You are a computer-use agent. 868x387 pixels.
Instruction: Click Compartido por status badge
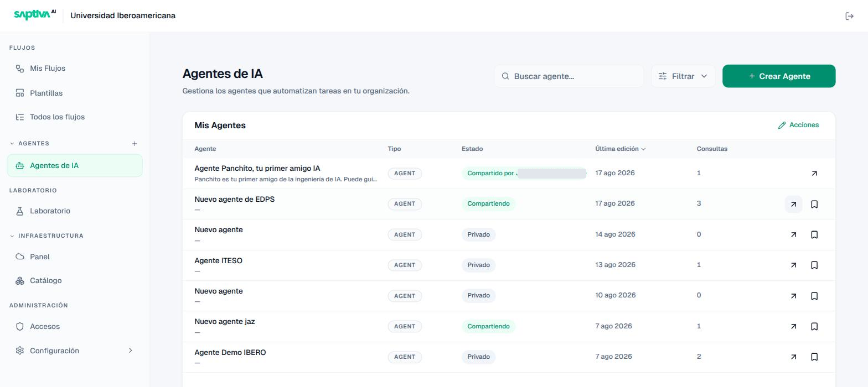point(524,173)
